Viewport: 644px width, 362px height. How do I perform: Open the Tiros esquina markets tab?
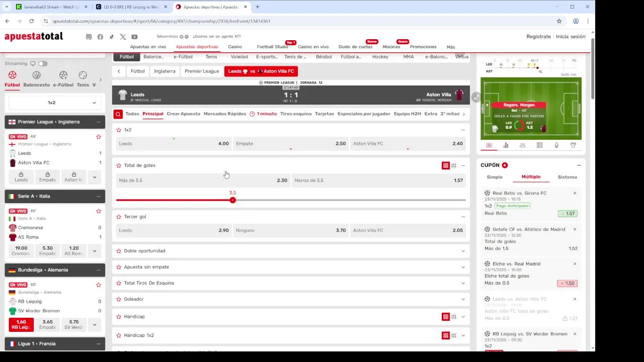coord(296,114)
